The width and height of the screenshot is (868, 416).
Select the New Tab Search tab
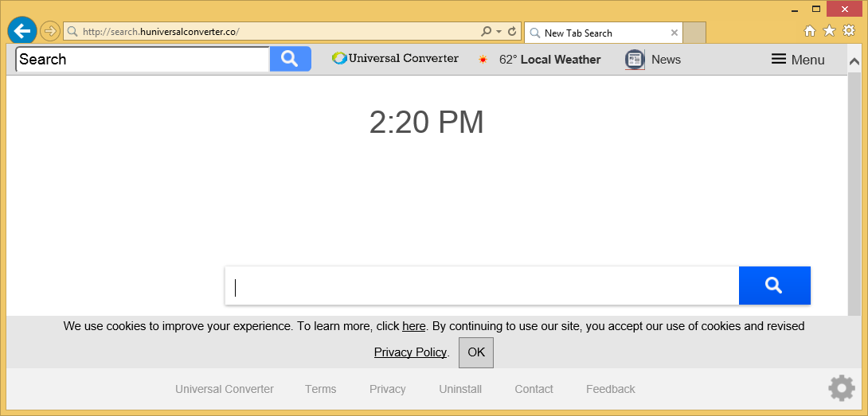[604, 33]
